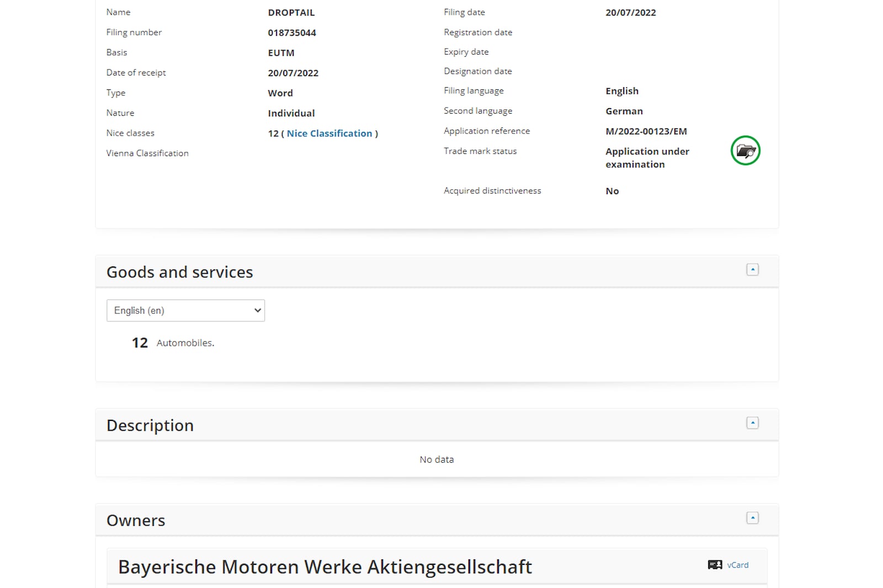Click the Goods and services heading

tap(179, 272)
